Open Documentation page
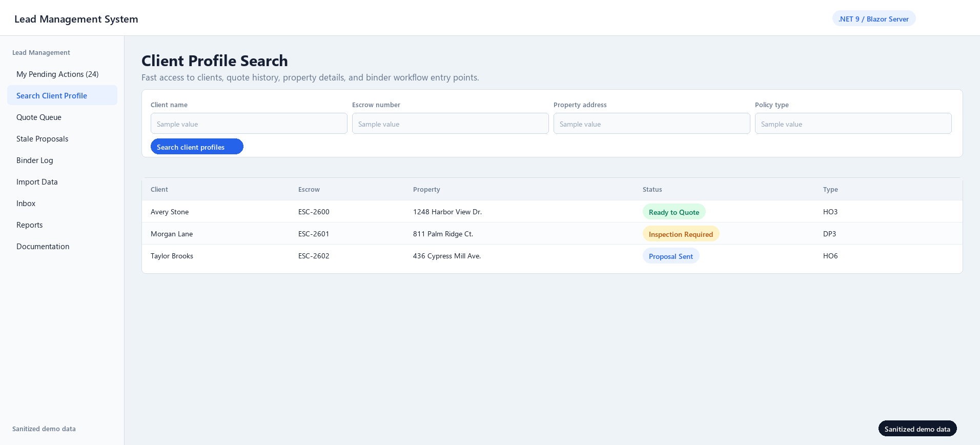 point(62,247)
